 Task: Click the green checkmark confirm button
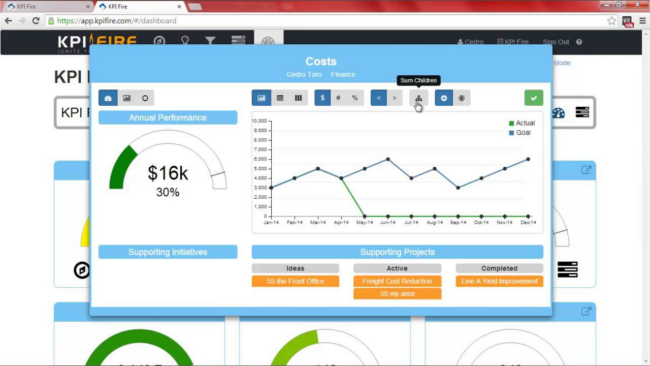(x=534, y=98)
